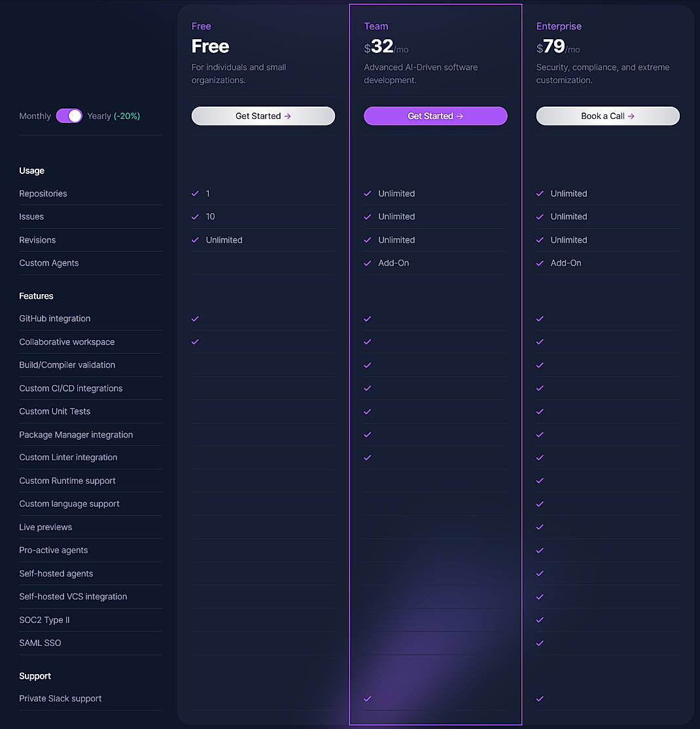Click Get Started on the Free plan
This screenshot has height=729, width=700.
[263, 116]
